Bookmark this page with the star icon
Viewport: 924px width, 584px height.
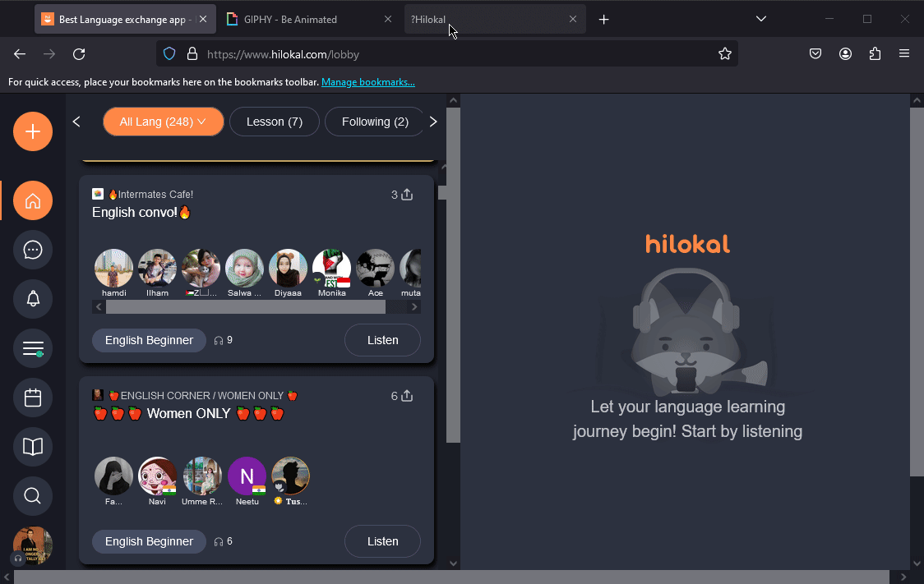725,54
